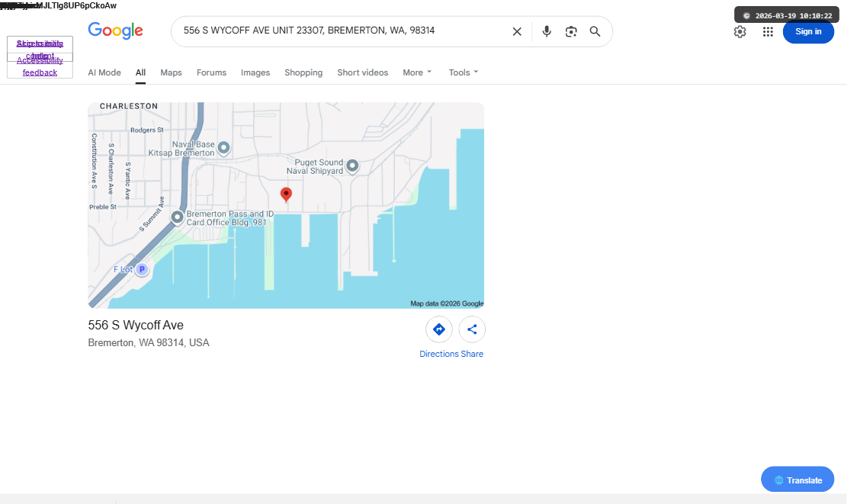Clear the search box with X icon
857x504 pixels.
click(x=516, y=32)
